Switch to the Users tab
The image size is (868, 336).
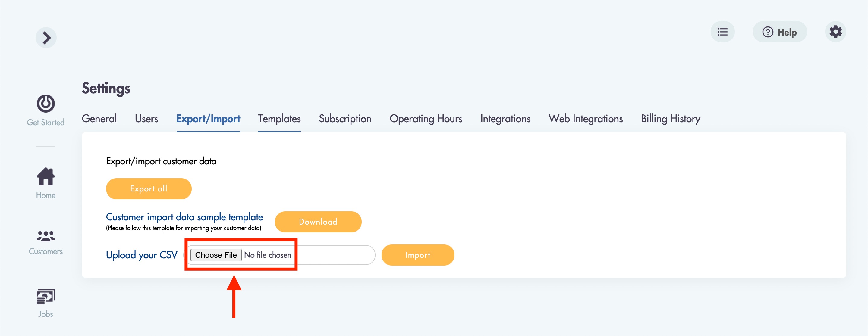pos(146,119)
